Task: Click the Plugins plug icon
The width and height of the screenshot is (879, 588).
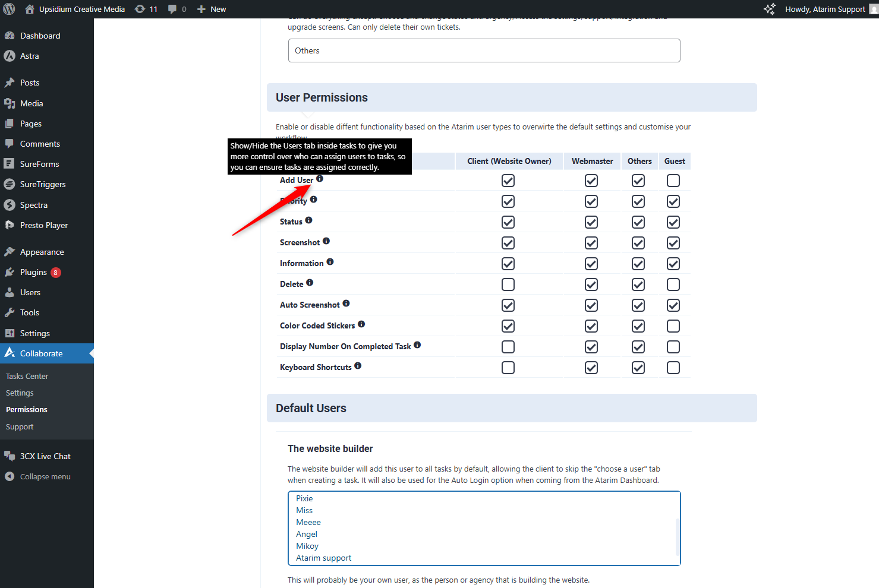Action: [10, 272]
